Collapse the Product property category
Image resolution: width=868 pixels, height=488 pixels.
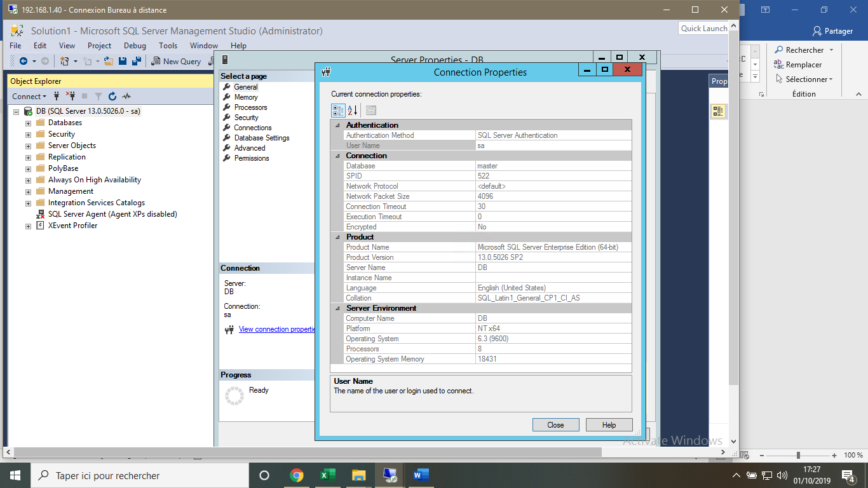pyautogui.click(x=336, y=237)
